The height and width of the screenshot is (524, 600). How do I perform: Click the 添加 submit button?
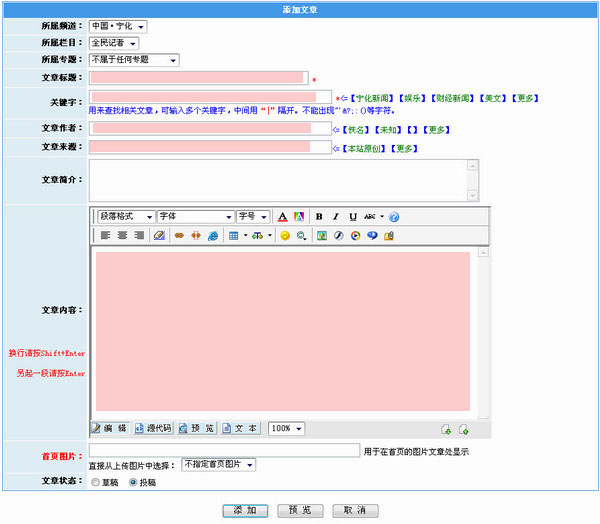pos(245,510)
